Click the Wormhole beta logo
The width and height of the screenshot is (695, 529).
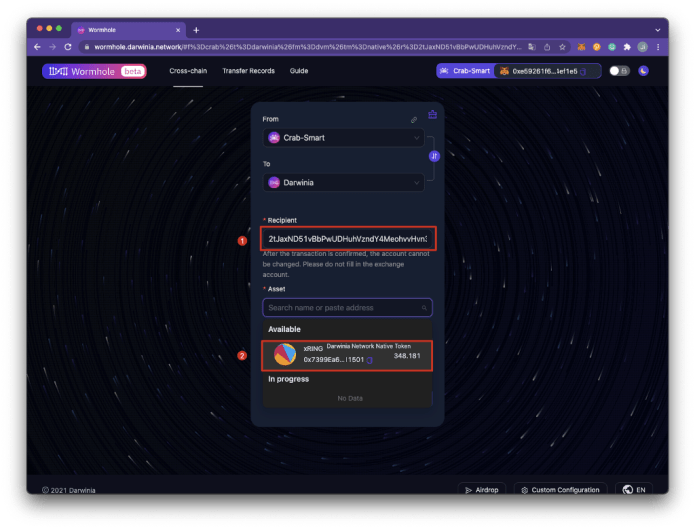pos(94,71)
